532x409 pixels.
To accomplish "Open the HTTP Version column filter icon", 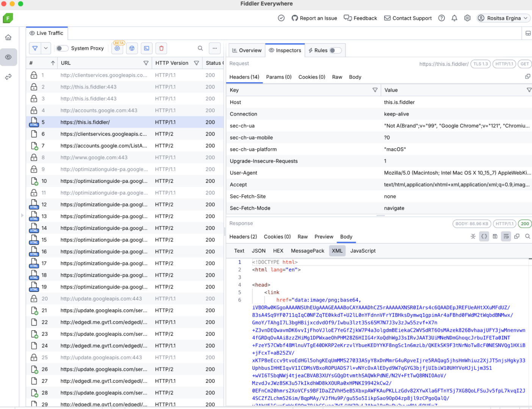I will tap(196, 63).
